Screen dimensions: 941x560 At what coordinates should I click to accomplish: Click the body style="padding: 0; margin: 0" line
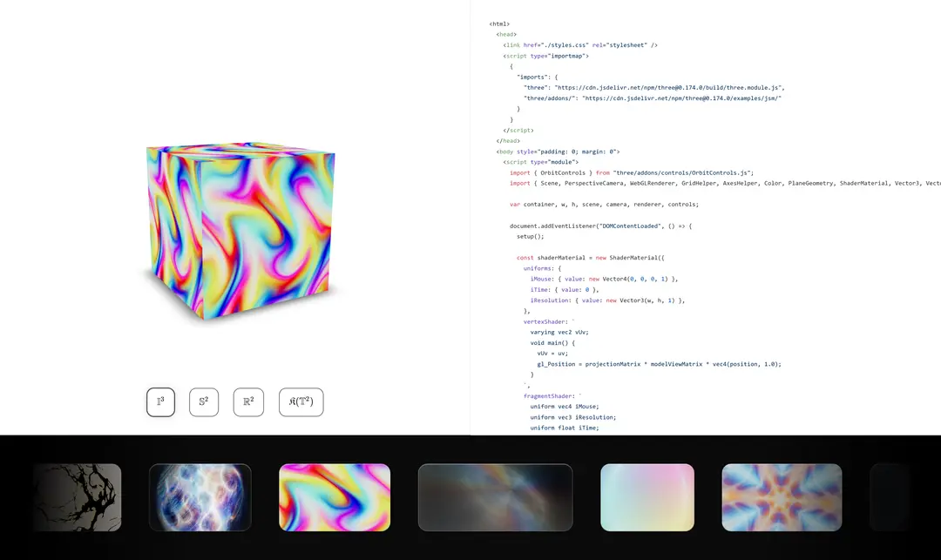pyautogui.click(x=559, y=152)
